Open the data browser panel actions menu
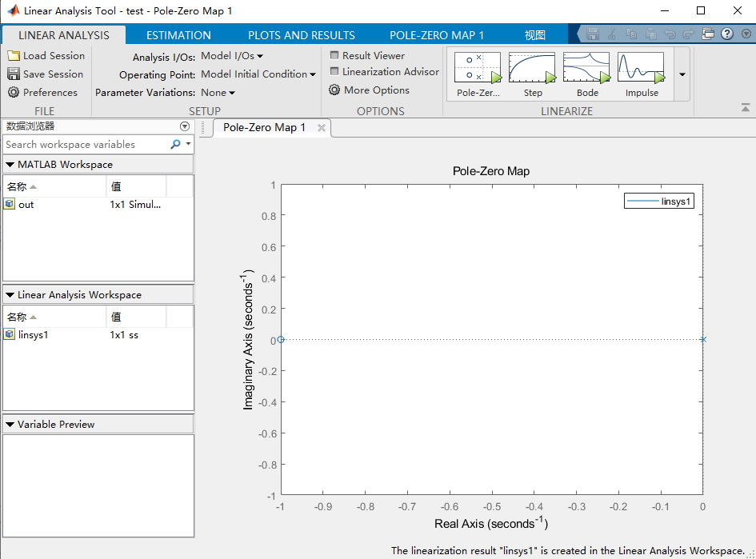756x559 pixels. pos(185,126)
